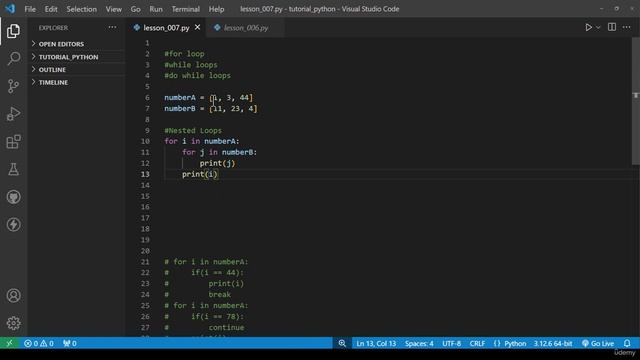Viewport: 640px width, 360px height.
Task: Place cursor on print(j) line
Action: pos(218,163)
